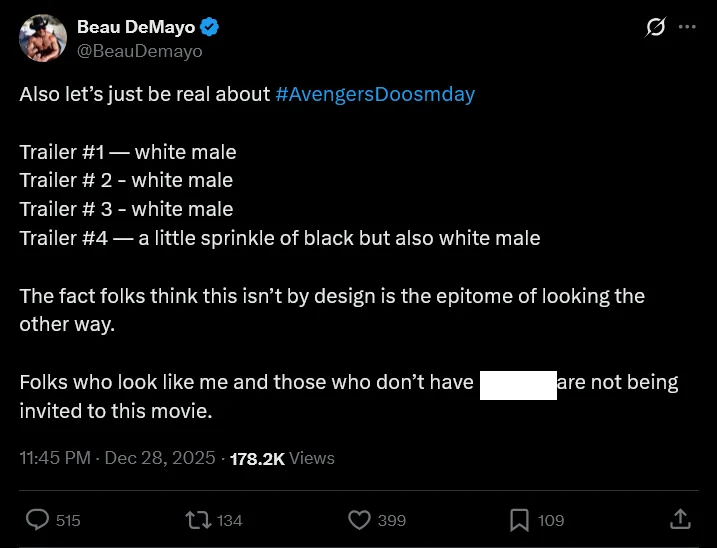
Task: Open the @BeauDemayo handle link
Action: point(139,50)
